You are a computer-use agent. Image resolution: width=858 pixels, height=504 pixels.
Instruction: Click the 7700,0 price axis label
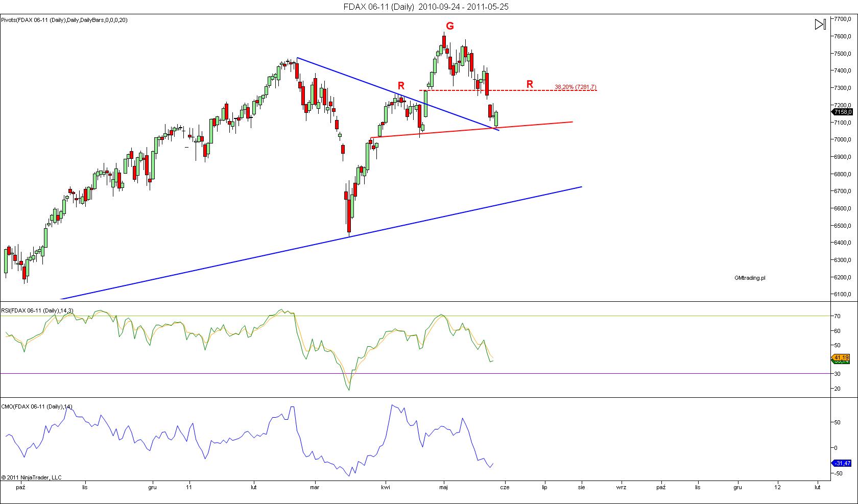point(842,19)
